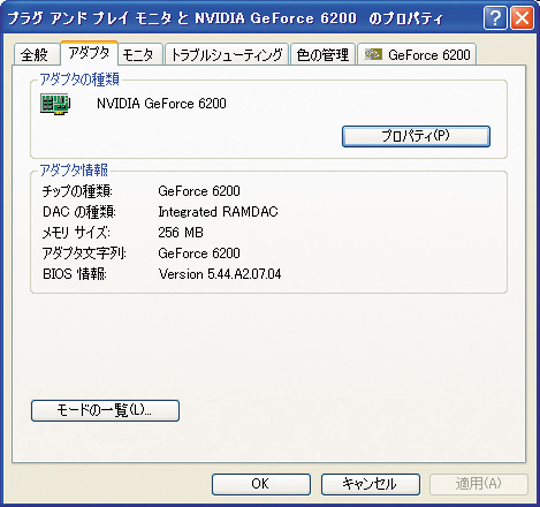Click the BIOS 情報 label
Viewport: 540px width, 507px height.
[x=74, y=274]
